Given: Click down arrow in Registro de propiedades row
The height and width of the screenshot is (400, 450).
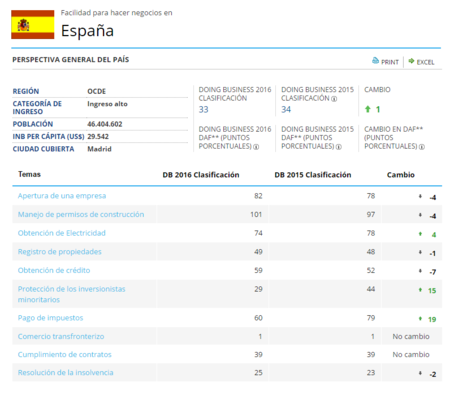Looking at the screenshot, I should coord(420,252).
